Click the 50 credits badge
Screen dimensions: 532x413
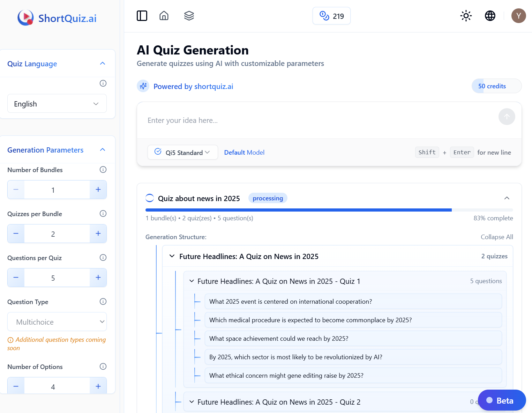point(496,86)
